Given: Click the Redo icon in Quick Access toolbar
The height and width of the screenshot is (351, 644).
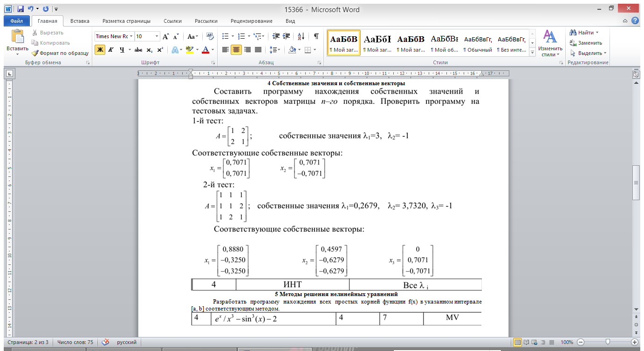Looking at the screenshot, I should point(46,9).
